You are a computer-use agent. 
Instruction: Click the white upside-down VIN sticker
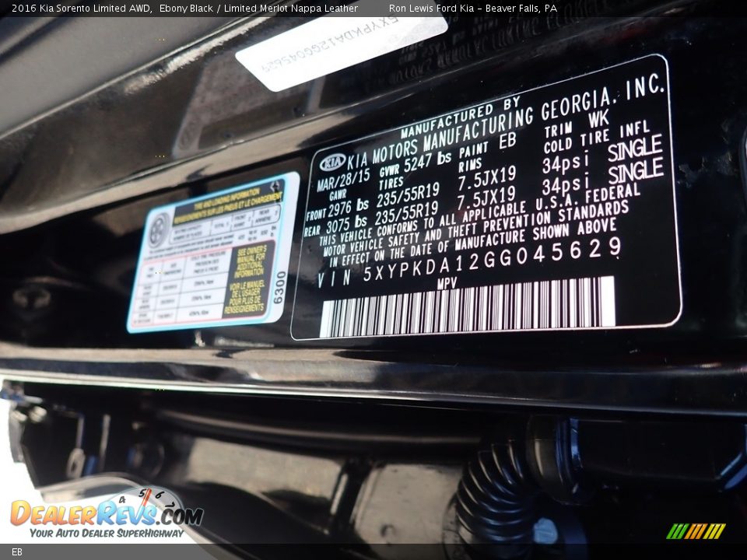coord(341,51)
